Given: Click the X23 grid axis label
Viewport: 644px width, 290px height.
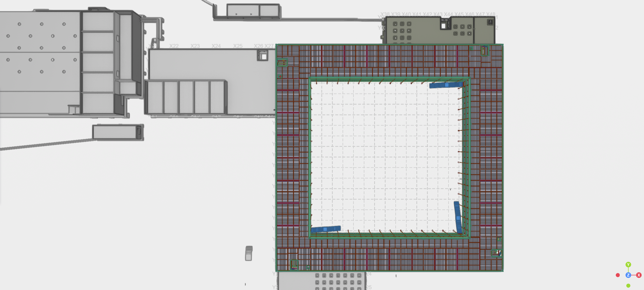Looking at the screenshot, I should point(195,46).
